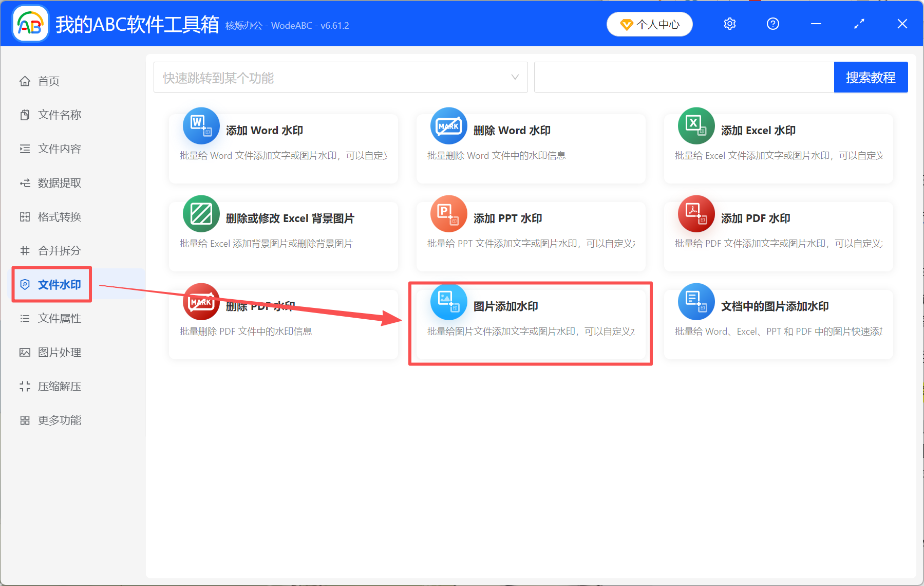Open the 添加 Excel 水印 green icon
This screenshot has height=586, width=924.
click(696, 126)
